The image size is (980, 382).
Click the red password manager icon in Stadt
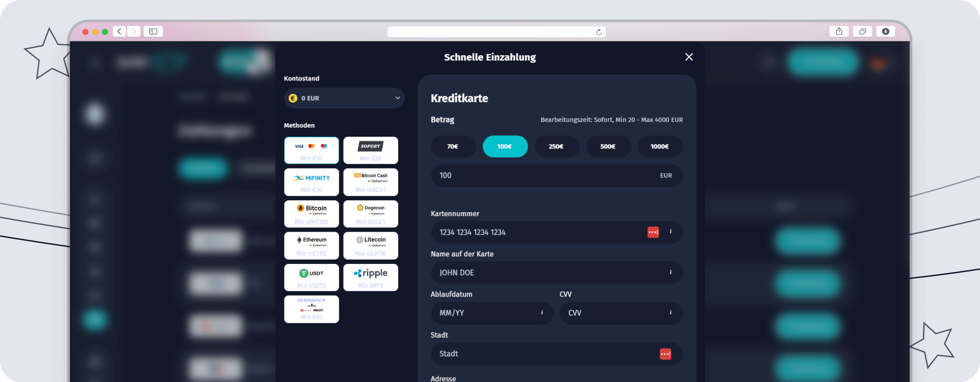pyautogui.click(x=666, y=354)
